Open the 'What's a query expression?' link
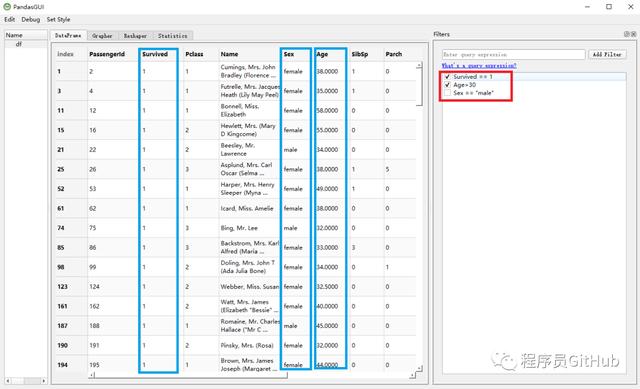640x389 pixels. pos(479,65)
